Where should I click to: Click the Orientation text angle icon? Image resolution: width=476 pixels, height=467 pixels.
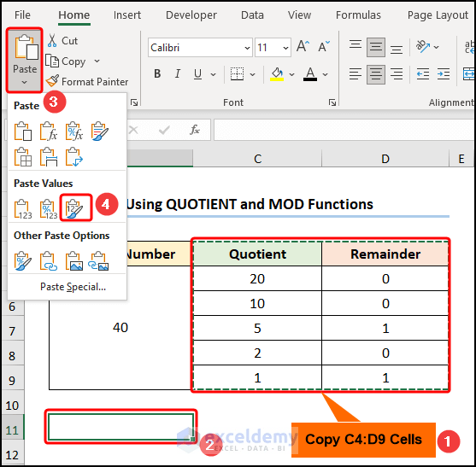coord(423,46)
